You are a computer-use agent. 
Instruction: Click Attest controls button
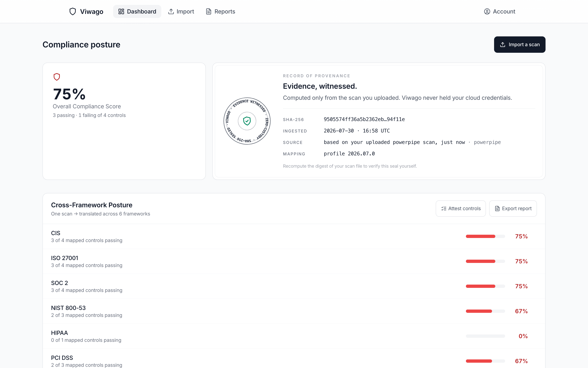[x=461, y=209]
